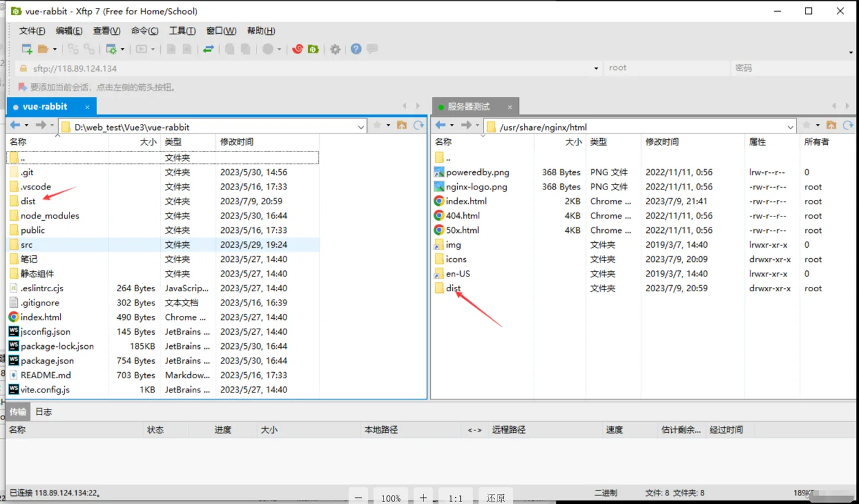859x504 pixels.
Task: Expand the remote path /usr/share/nginx/html dropdown
Action: pos(790,127)
